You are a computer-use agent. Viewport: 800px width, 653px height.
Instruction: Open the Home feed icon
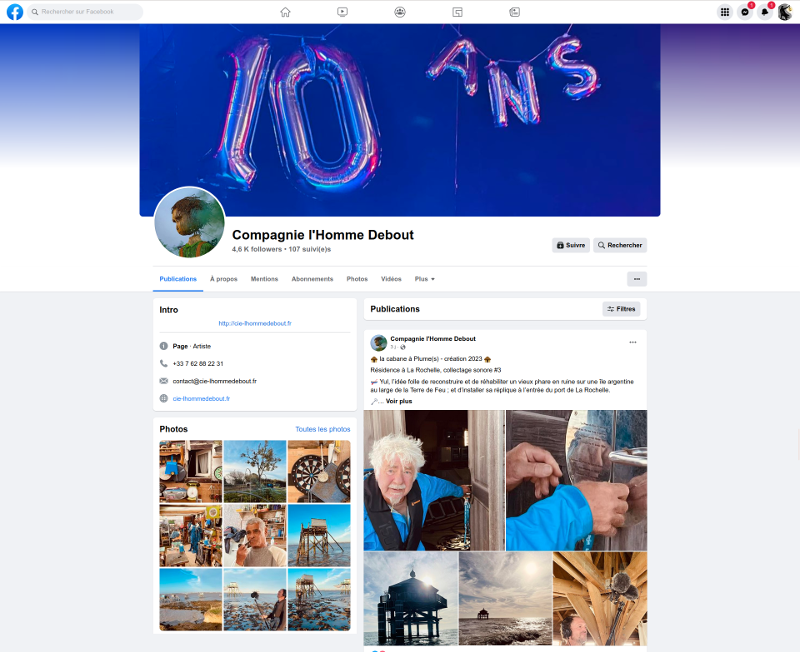coord(285,12)
